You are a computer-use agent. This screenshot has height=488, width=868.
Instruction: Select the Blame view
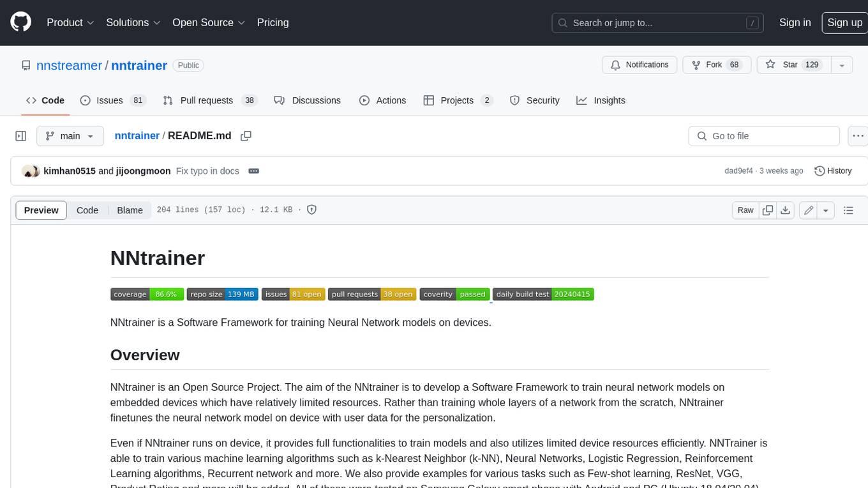pos(130,210)
